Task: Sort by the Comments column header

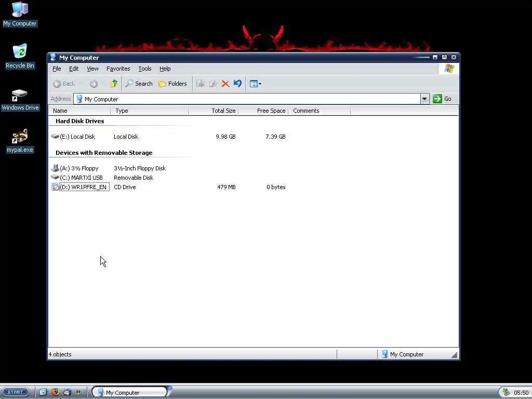Action: pos(320,111)
